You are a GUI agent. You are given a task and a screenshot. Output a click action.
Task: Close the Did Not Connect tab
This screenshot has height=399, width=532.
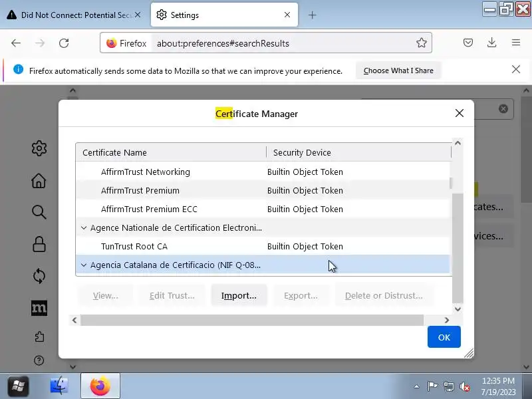click(138, 15)
